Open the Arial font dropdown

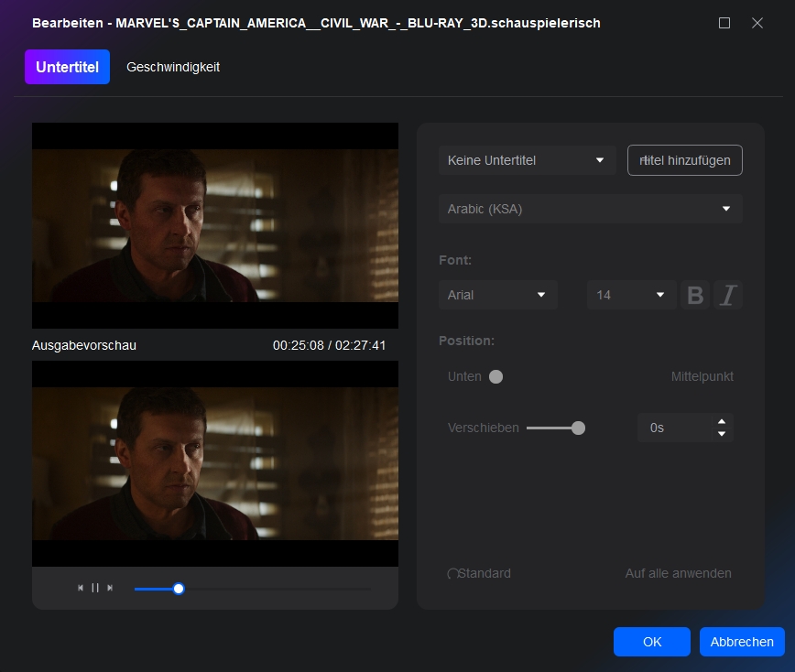(497, 295)
